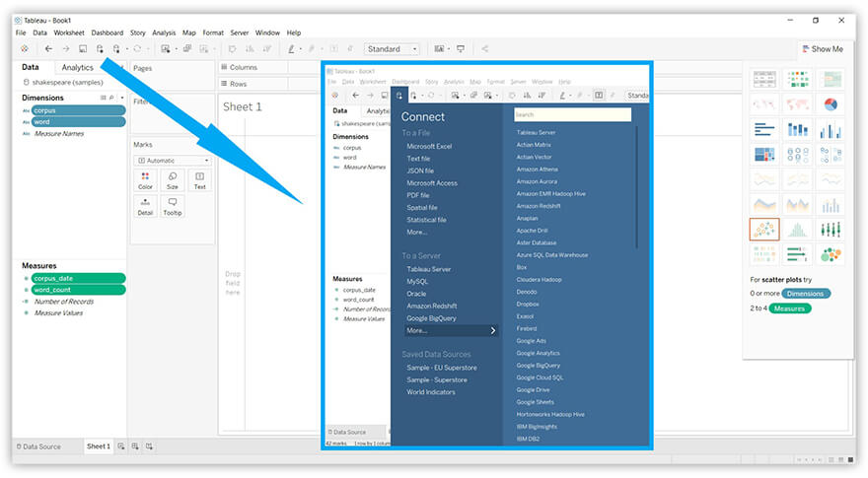Open the Dimensions header dropdown arrow

pyautogui.click(x=121, y=98)
